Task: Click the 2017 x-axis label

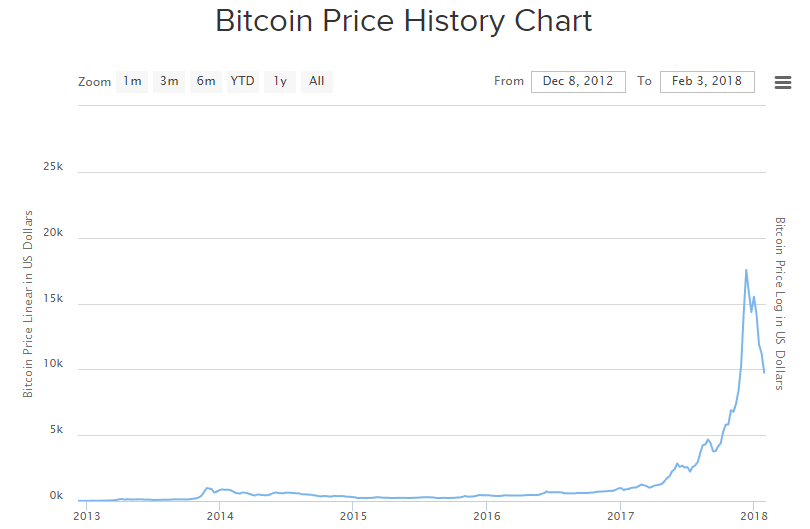Action: 621,516
